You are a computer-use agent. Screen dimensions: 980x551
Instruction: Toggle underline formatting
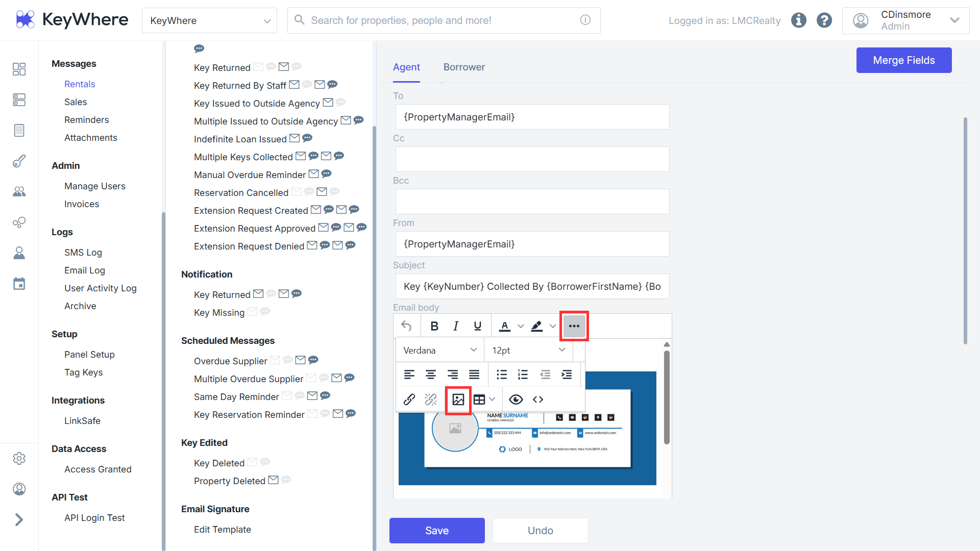(x=478, y=325)
